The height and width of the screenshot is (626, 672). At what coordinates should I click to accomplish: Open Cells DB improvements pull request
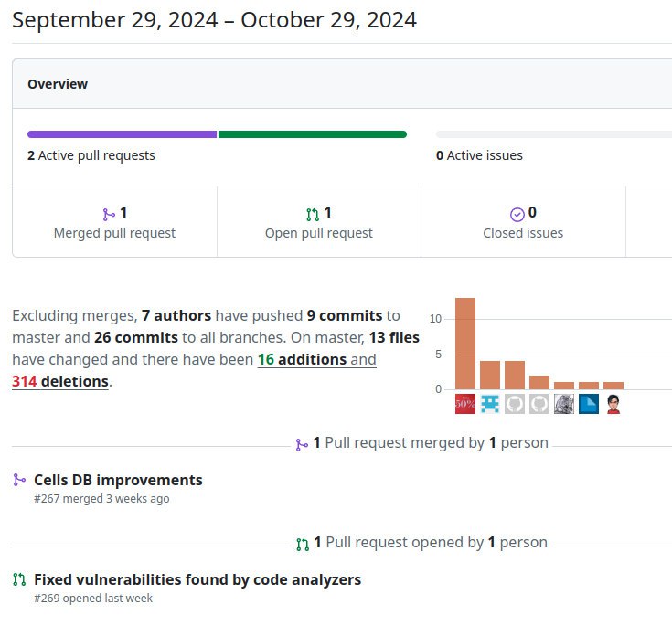(118, 480)
